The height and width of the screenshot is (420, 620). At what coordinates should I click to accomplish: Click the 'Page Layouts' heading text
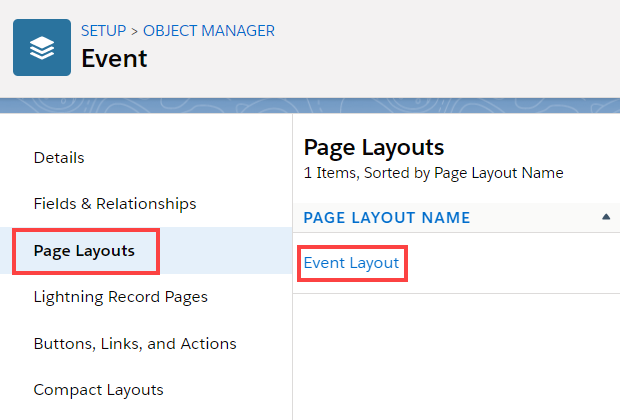[374, 148]
